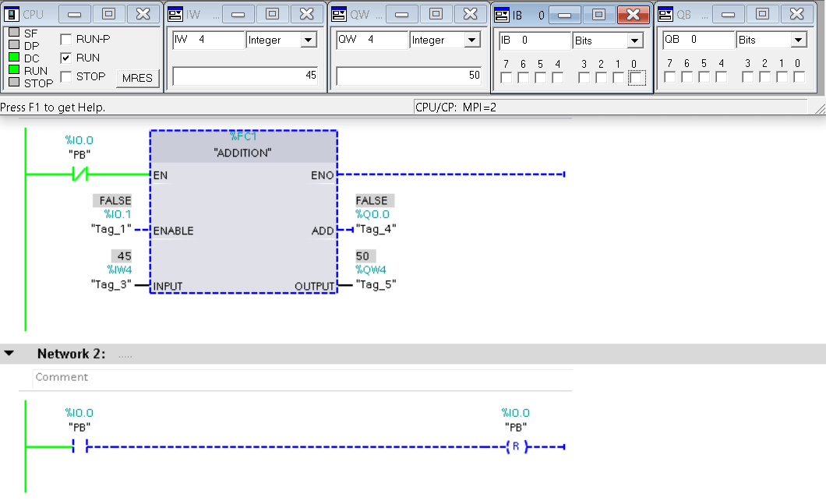Click the Network 2 header title
Screen dimensions: 826x504
(x=71, y=354)
